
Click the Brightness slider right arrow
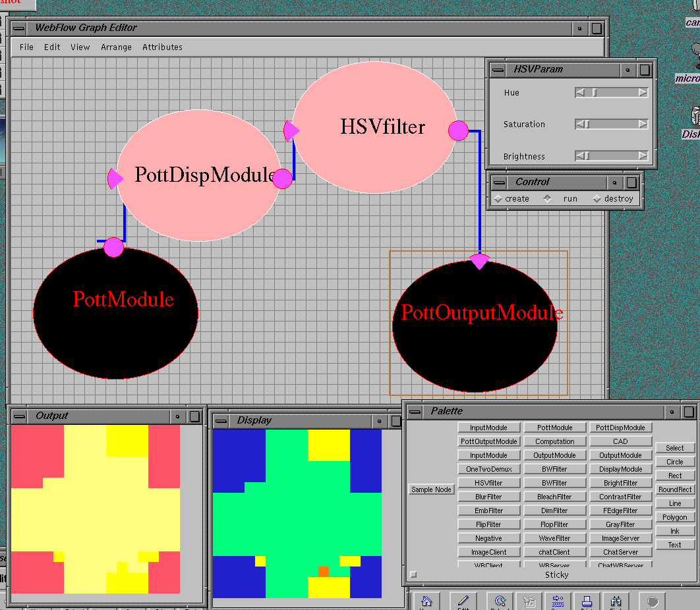643,155
